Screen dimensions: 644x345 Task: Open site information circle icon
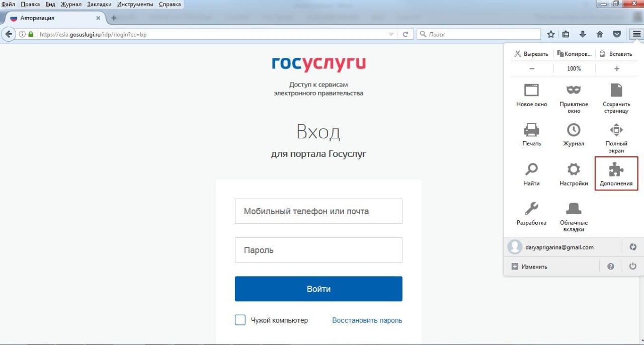pos(22,35)
